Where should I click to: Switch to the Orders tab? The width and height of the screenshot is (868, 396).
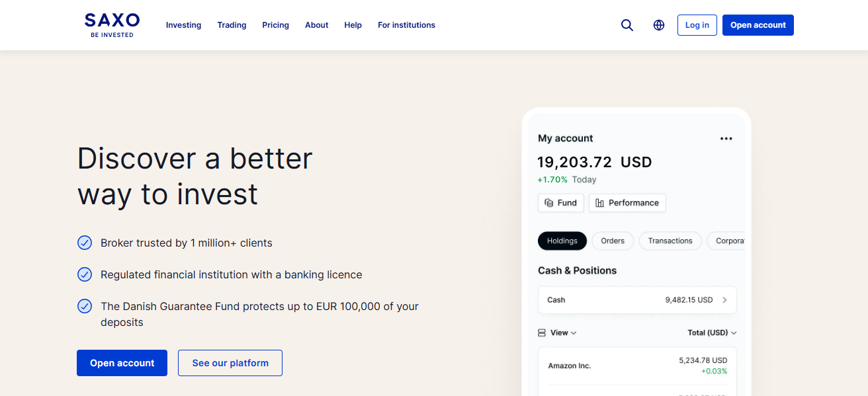613,241
